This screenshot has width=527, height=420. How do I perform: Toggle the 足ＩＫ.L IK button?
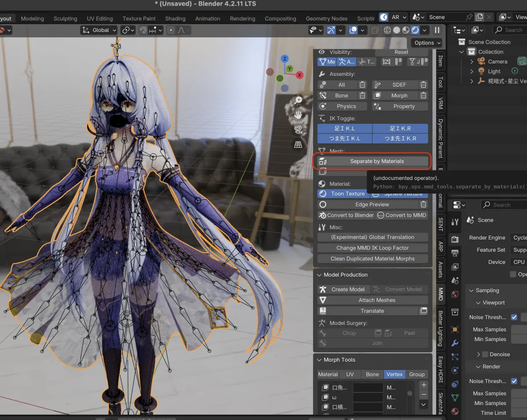(345, 129)
